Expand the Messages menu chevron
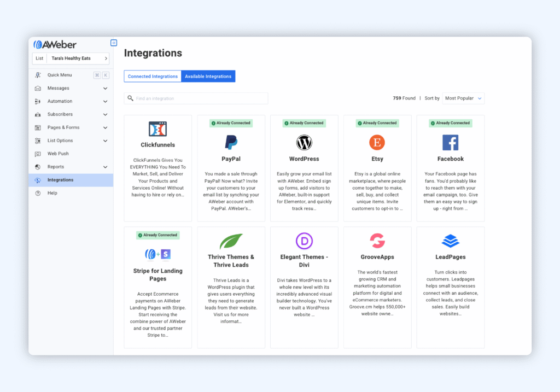Screen dimensions: 560x392 click(x=106, y=88)
